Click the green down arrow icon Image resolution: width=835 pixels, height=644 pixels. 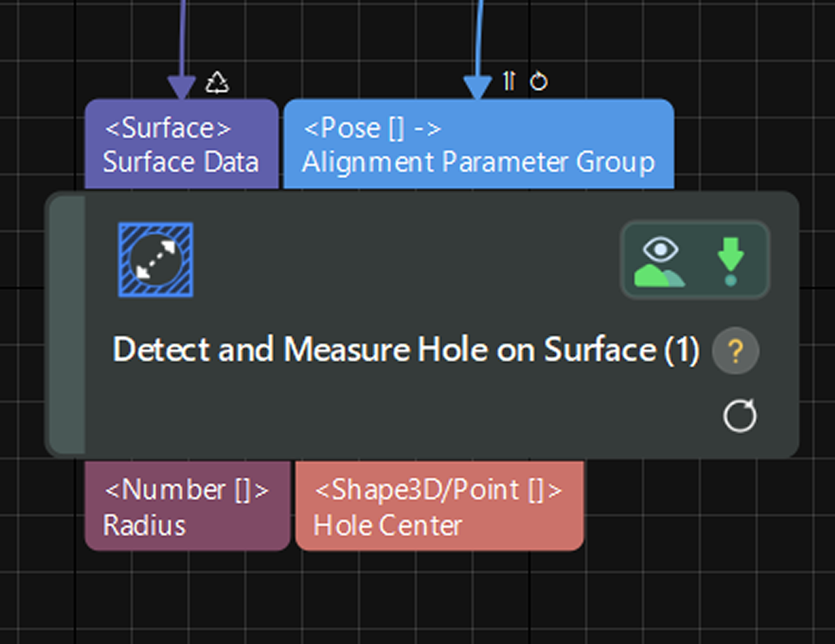pyautogui.click(x=730, y=260)
